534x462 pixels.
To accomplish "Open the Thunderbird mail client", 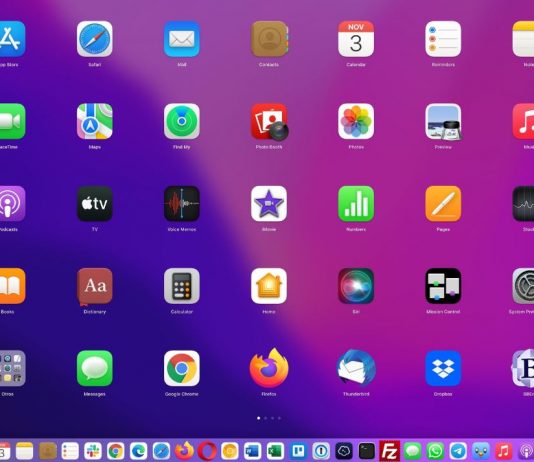I will click(356, 368).
